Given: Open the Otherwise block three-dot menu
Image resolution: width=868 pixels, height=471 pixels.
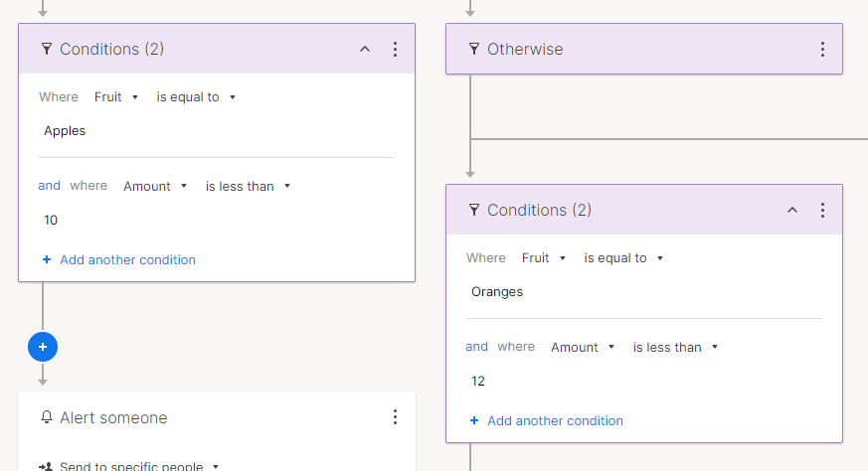Looking at the screenshot, I should [x=822, y=50].
